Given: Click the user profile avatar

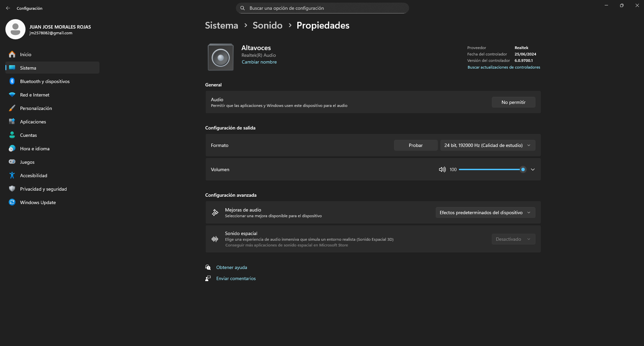Looking at the screenshot, I should (x=15, y=29).
